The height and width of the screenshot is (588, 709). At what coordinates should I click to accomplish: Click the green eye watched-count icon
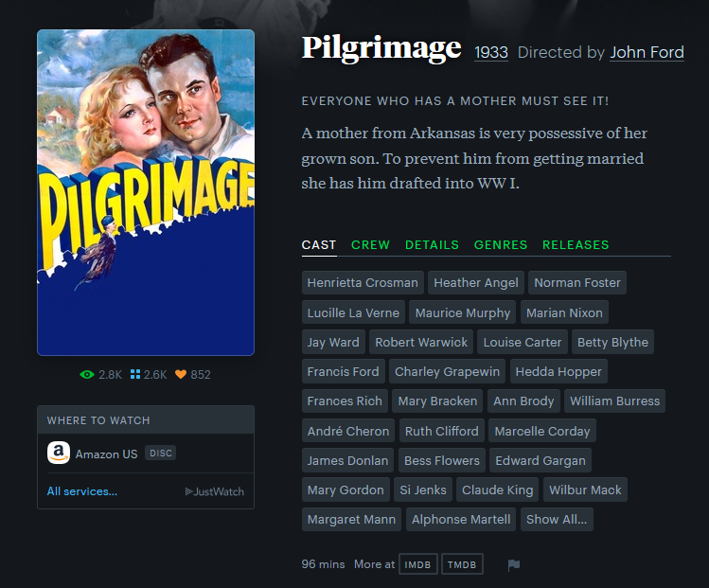[87, 375]
